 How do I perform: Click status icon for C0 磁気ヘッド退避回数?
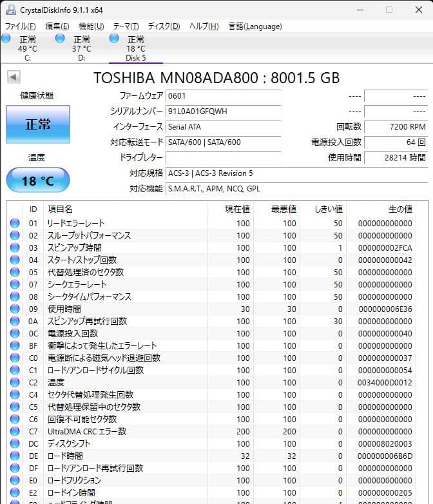[x=15, y=358]
